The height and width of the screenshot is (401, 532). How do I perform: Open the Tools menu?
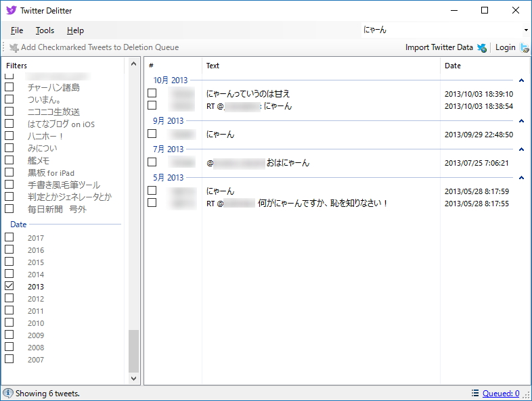pos(45,30)
